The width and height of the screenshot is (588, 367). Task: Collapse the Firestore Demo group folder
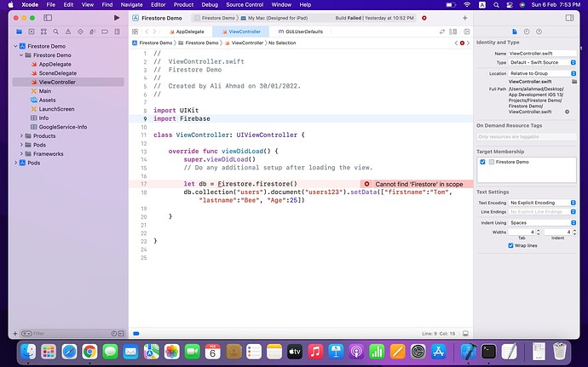pos(21,55)
